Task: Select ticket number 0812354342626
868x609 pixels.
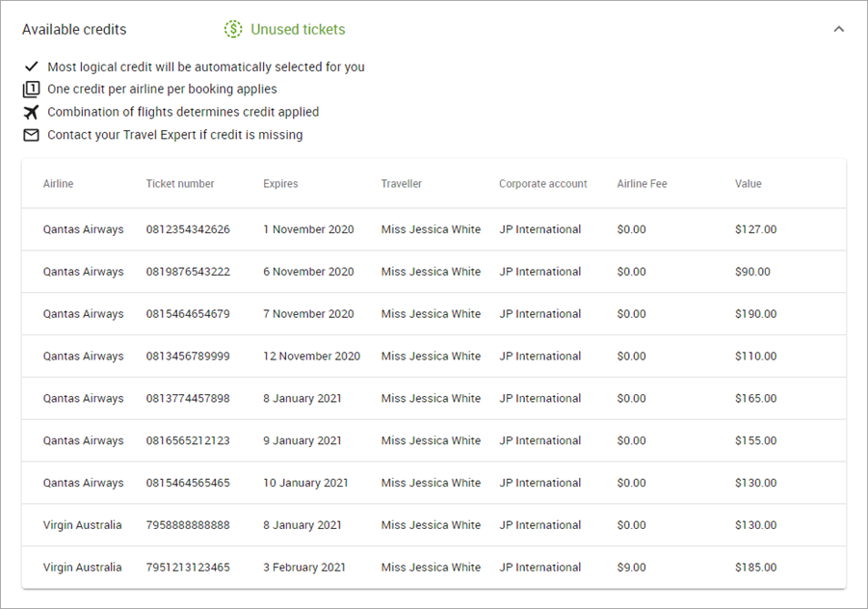Action: coord(188,229)
